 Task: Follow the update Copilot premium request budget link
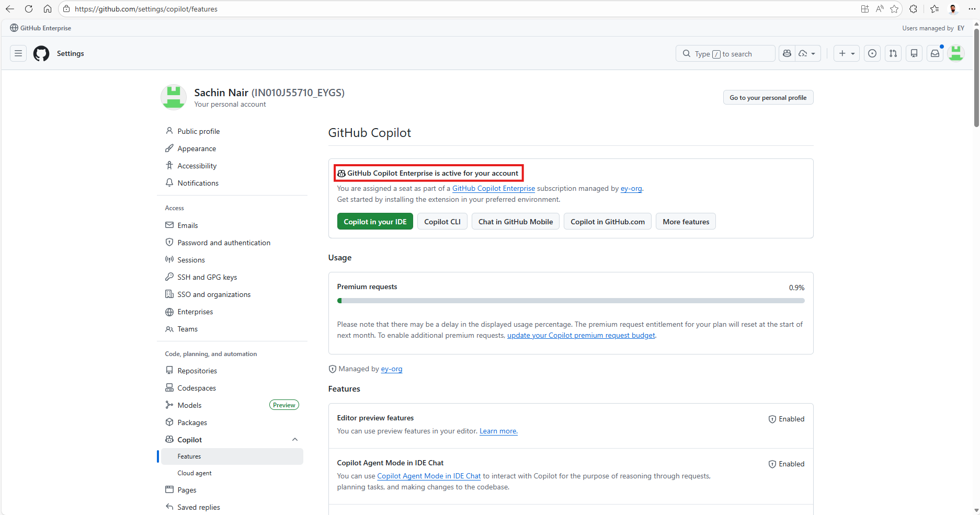(x=580, y=335)
